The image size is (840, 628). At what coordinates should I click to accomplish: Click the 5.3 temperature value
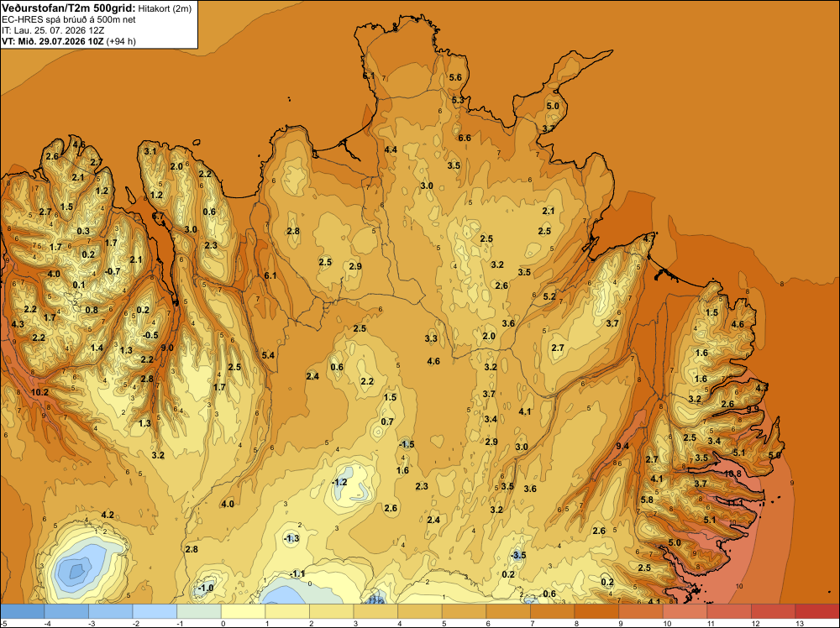(x=458, y=100)
